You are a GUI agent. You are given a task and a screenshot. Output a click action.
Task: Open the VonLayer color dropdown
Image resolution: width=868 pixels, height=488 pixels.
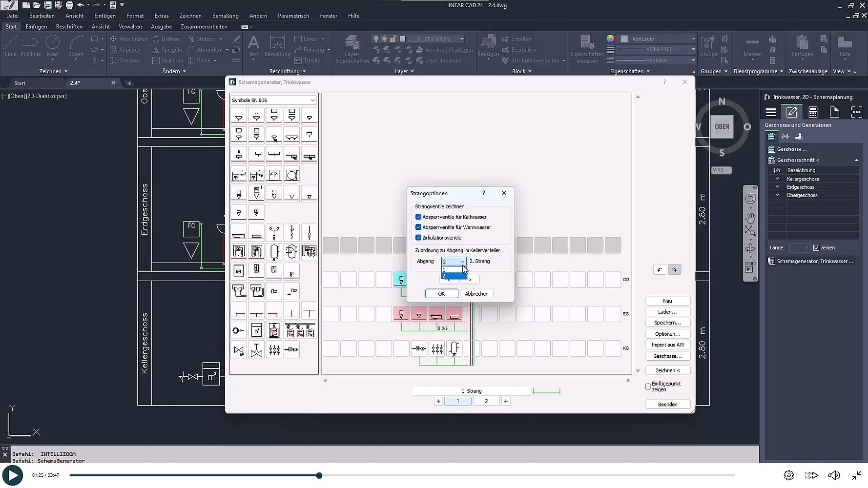(658, 39)
